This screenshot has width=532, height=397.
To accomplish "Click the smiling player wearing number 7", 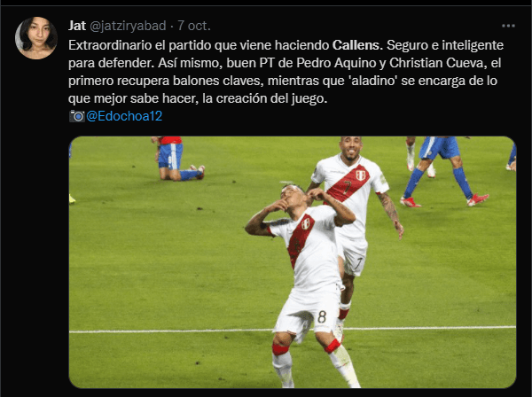I will point(353,204).
